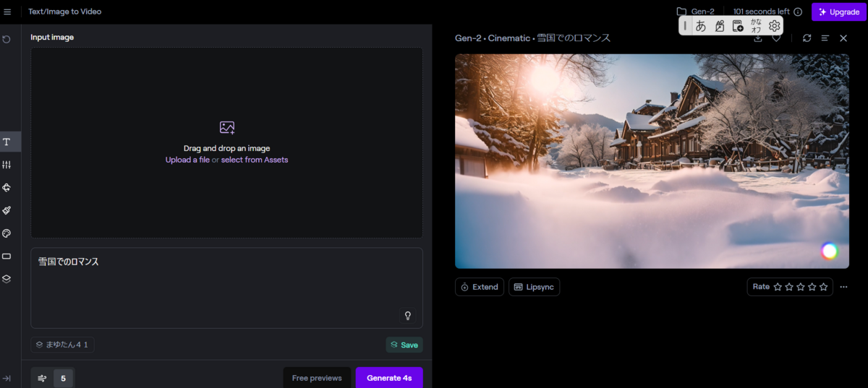Download the generated video
The image size is (868, 388).
pos(758,38)
